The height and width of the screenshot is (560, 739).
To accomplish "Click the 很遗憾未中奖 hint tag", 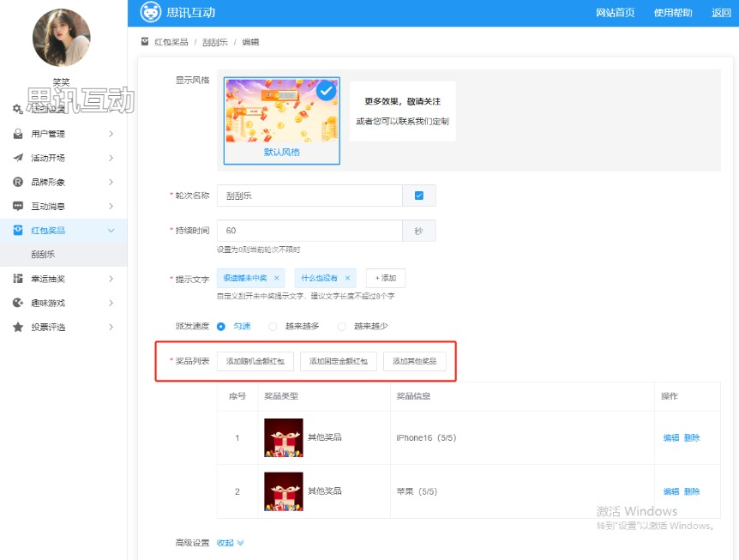I will [251, 278].
